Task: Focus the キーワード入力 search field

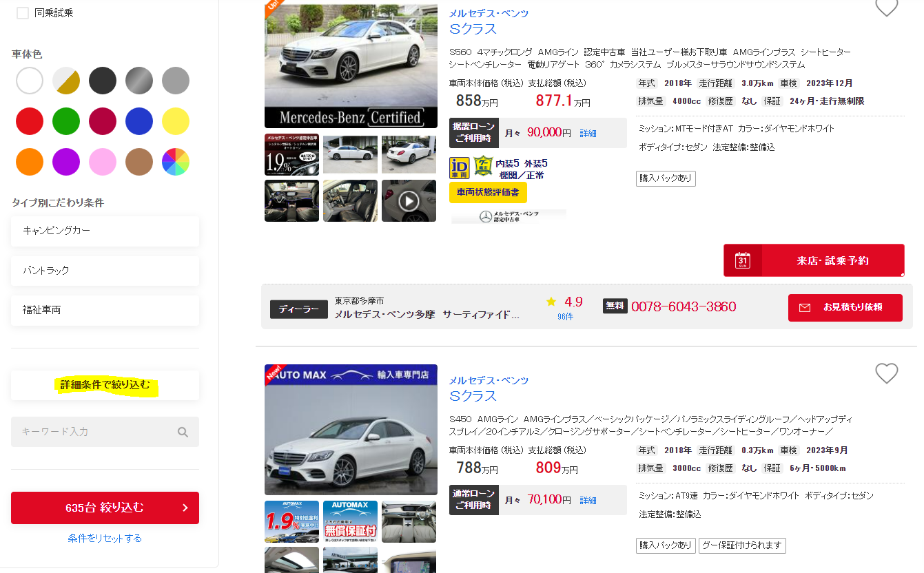Action: click(105, 432)
